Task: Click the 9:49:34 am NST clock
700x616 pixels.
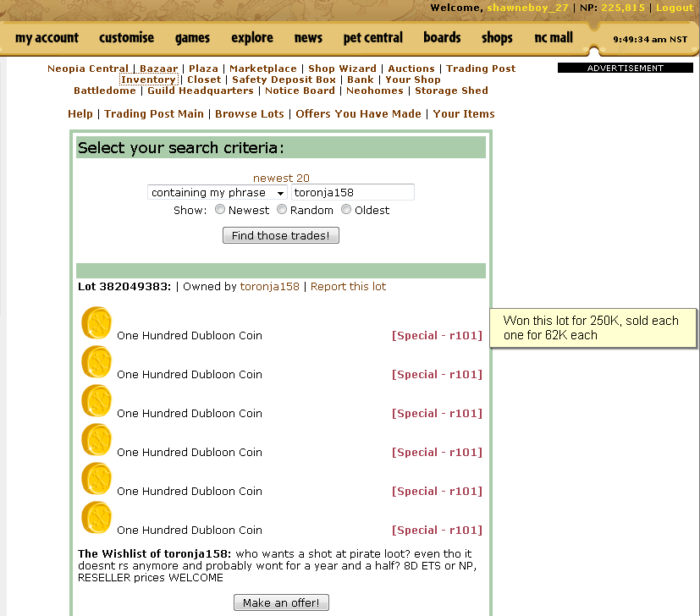Action: coord(650,39)
